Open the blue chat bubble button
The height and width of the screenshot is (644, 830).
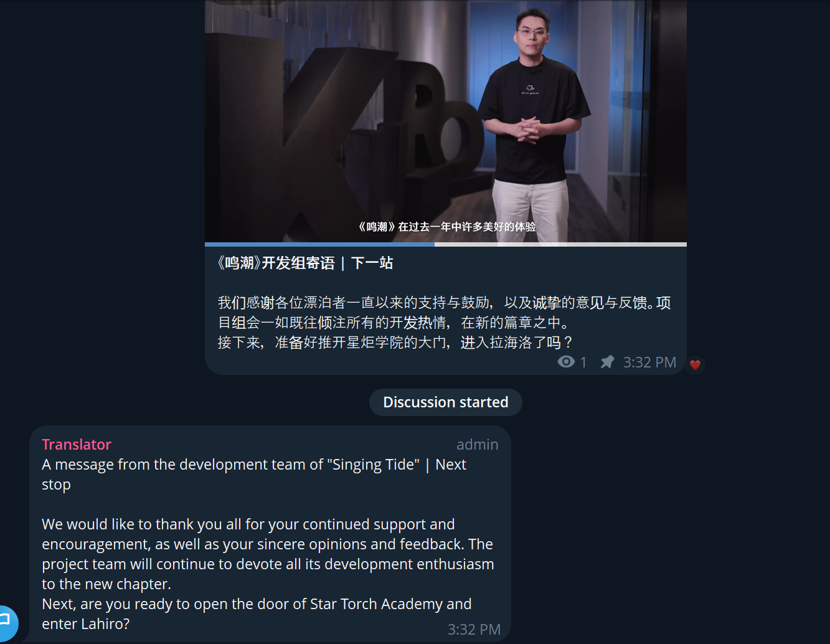coord(6,622)
